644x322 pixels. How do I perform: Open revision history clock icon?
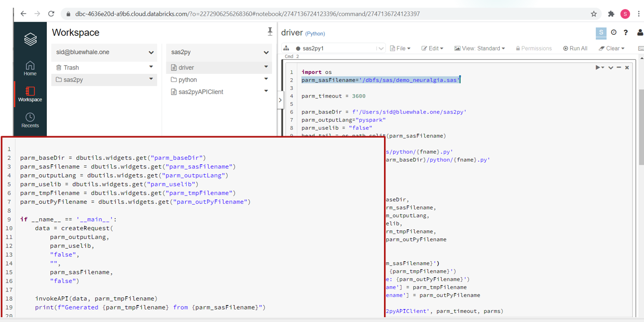click(x=614, y=32)
